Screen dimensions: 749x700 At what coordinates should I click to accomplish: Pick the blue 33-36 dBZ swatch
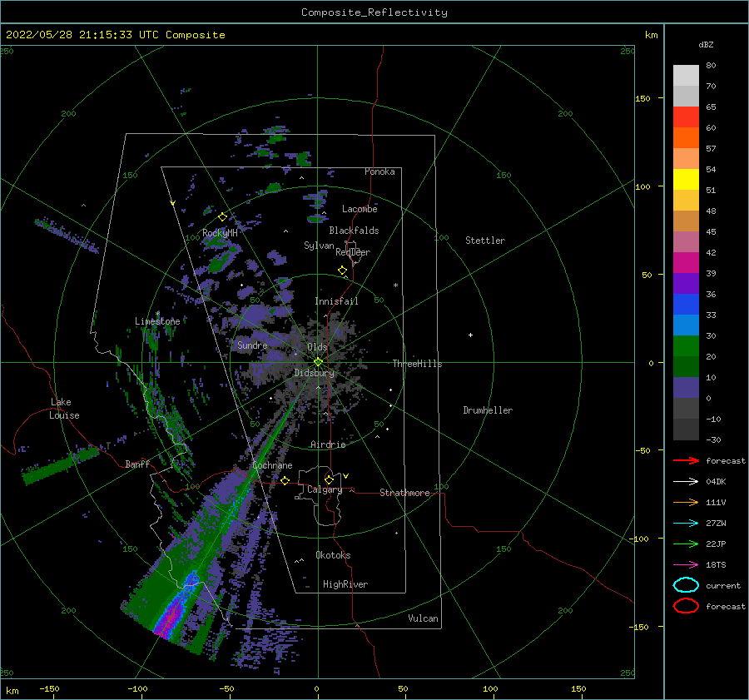click(686, 305)
